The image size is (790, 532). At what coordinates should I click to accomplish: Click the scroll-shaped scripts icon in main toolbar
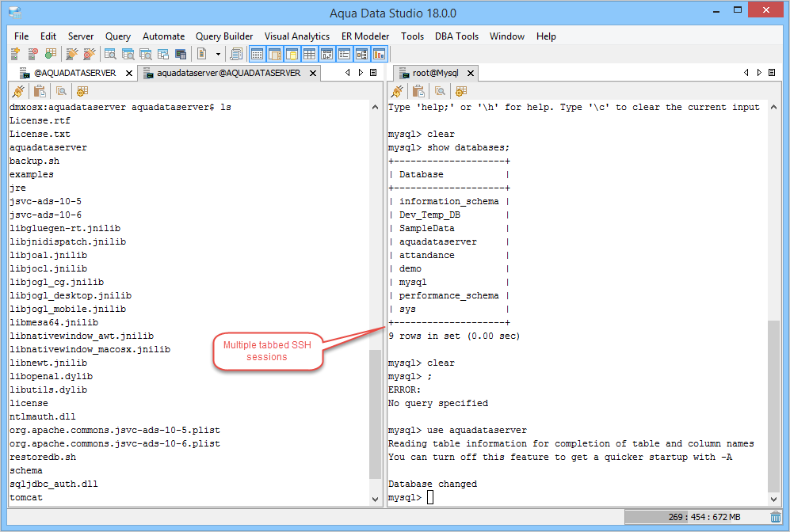tap(236, 54)
